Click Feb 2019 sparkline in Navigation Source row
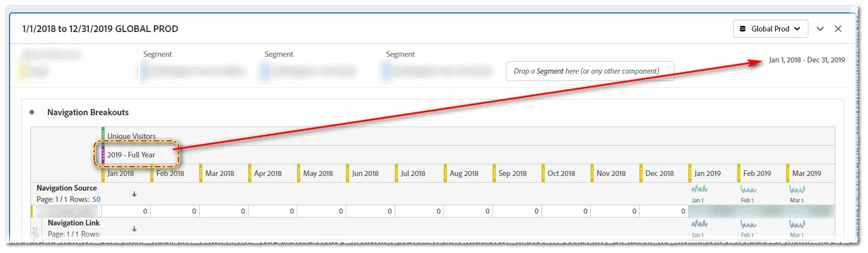This screenshot has height=253, width=868. point(748,189)
